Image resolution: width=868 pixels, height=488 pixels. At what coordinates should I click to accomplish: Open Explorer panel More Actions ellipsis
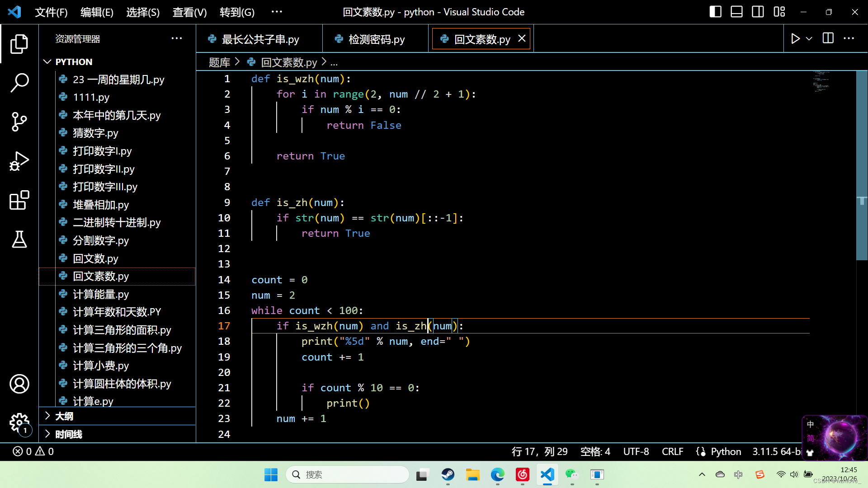tap(177, 38)
